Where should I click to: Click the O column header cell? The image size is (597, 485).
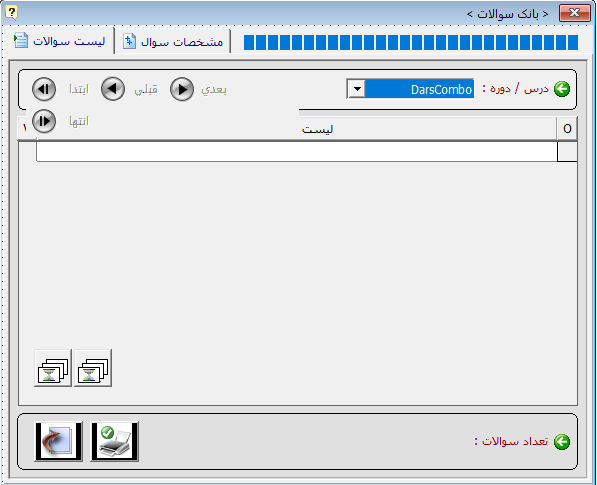pos(567,129)
